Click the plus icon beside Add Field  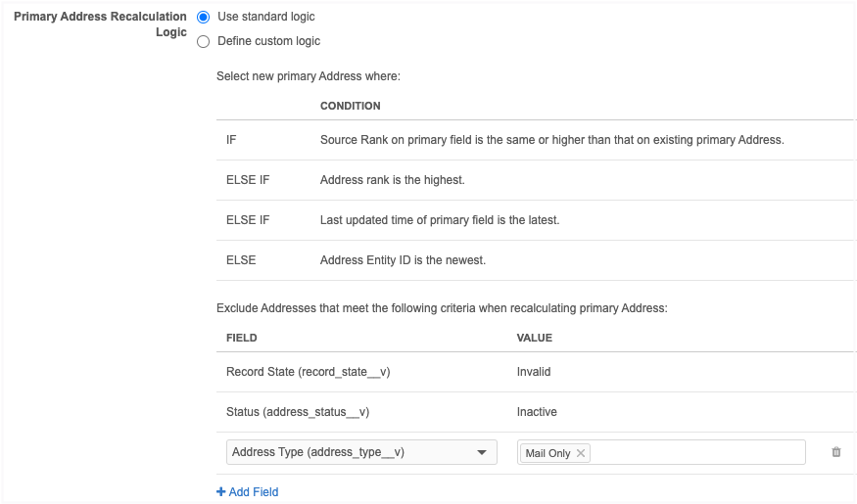[x=220, y=492]
